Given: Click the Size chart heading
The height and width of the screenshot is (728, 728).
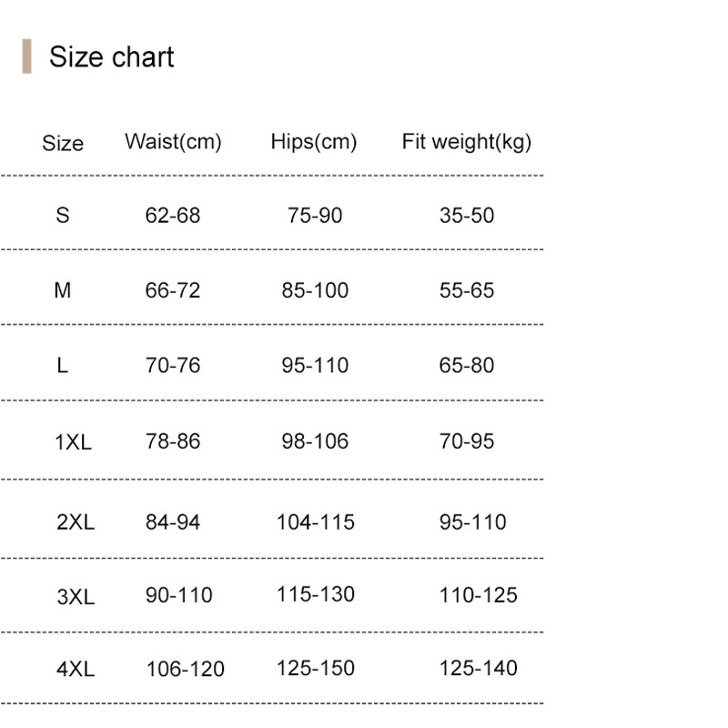Looking at the screenshot, I should [x=111, y=57].
